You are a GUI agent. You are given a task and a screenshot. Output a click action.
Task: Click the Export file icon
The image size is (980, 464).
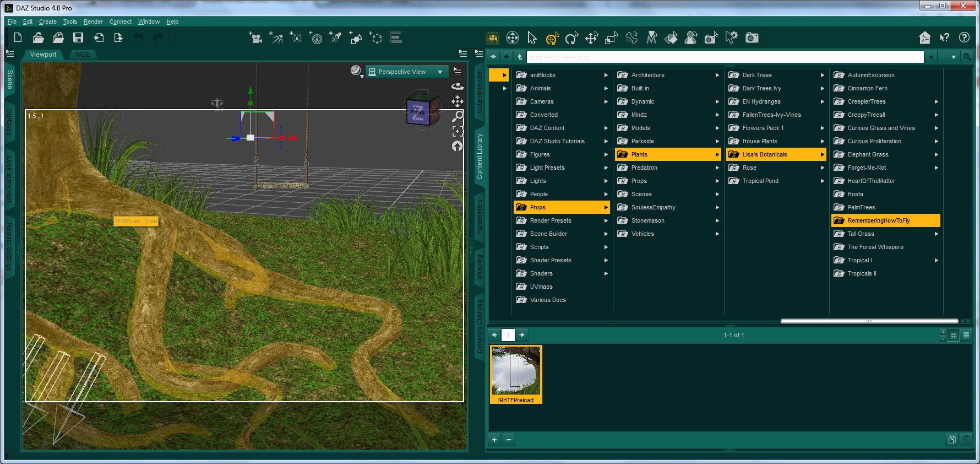(118, 37)
